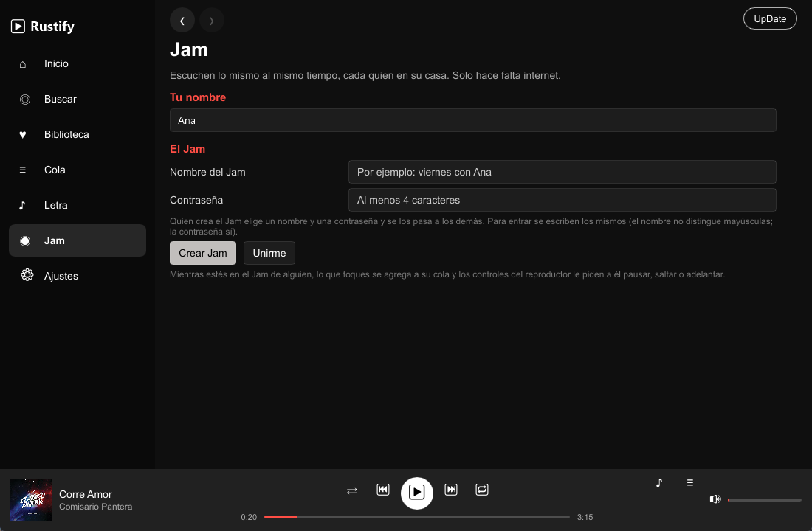812x531 pixels.
Task: Click the Jam circle icon in sidebar
Action: (x=25, y=240)
